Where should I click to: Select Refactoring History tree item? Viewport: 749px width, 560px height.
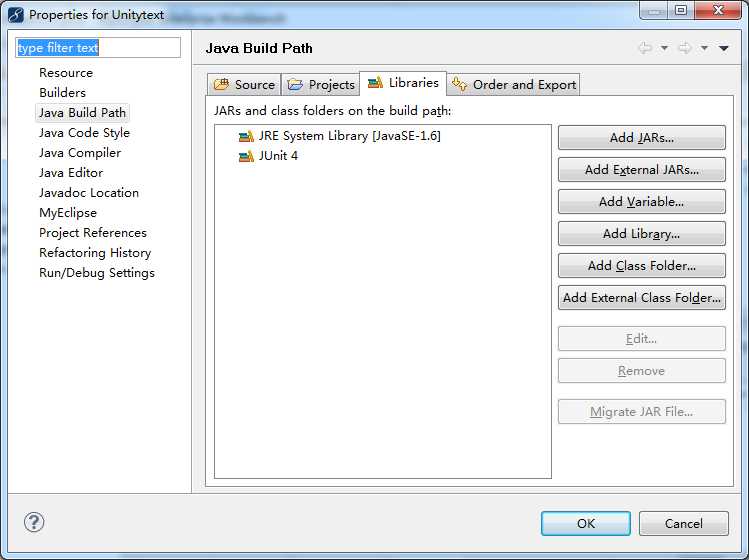pos(95,253)
